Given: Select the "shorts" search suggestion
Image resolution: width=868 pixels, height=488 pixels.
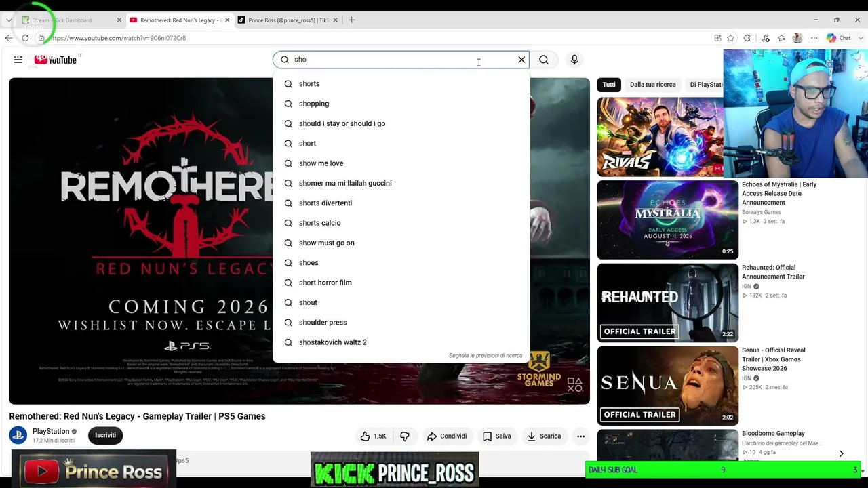Looking at the screenshot, I should coord(401,84).
